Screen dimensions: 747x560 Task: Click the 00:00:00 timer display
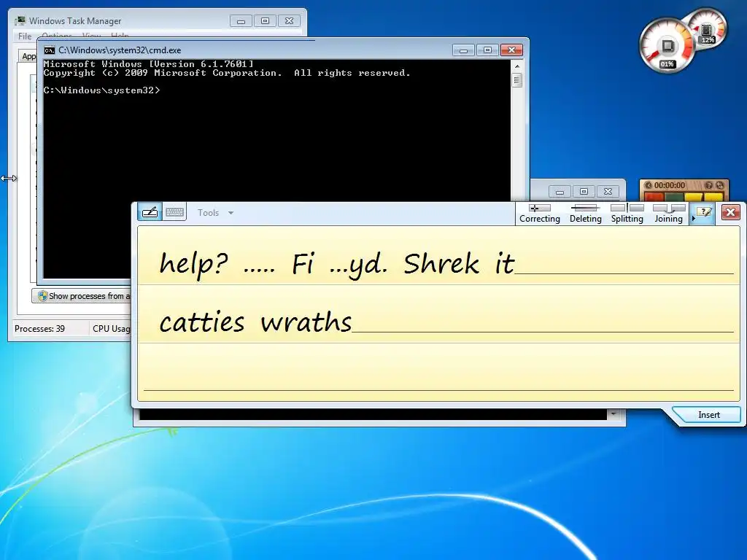click(670, 185)
